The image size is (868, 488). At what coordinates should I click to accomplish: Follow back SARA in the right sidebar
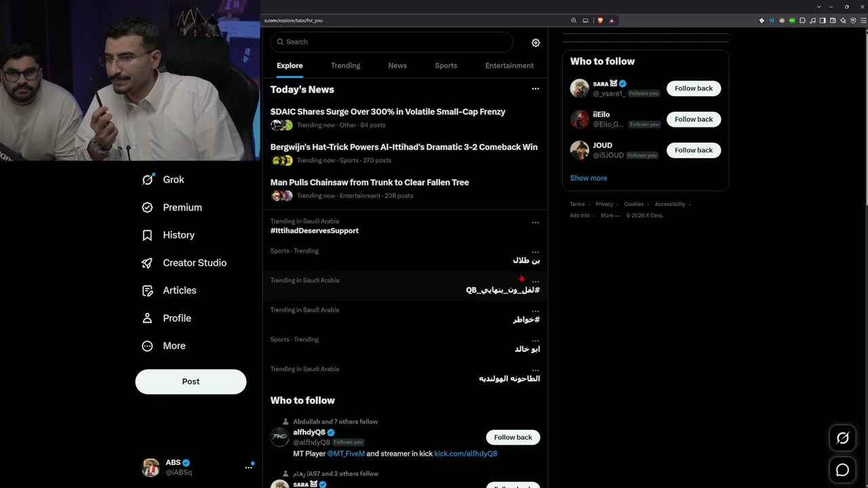pyautogui.click(x=694, y=88)
